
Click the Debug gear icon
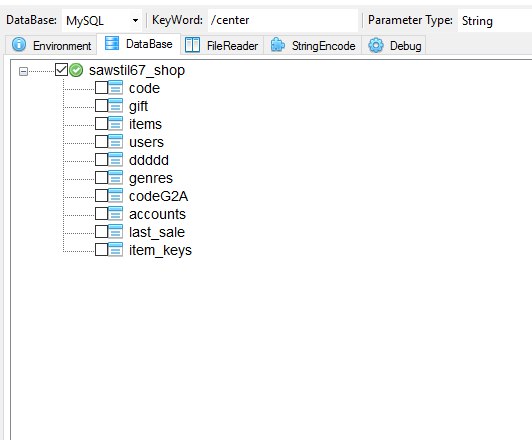tap(376, 45)
